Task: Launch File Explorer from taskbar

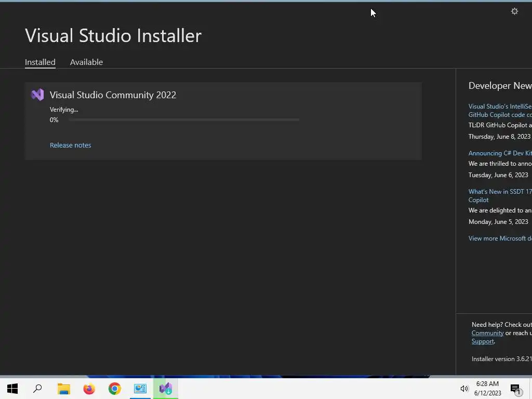Action: 63,389
